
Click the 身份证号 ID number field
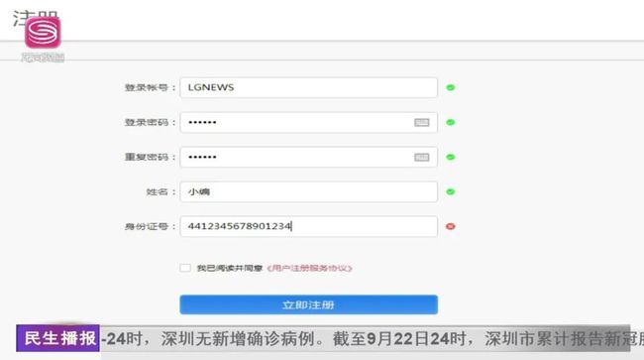[308, 226]
